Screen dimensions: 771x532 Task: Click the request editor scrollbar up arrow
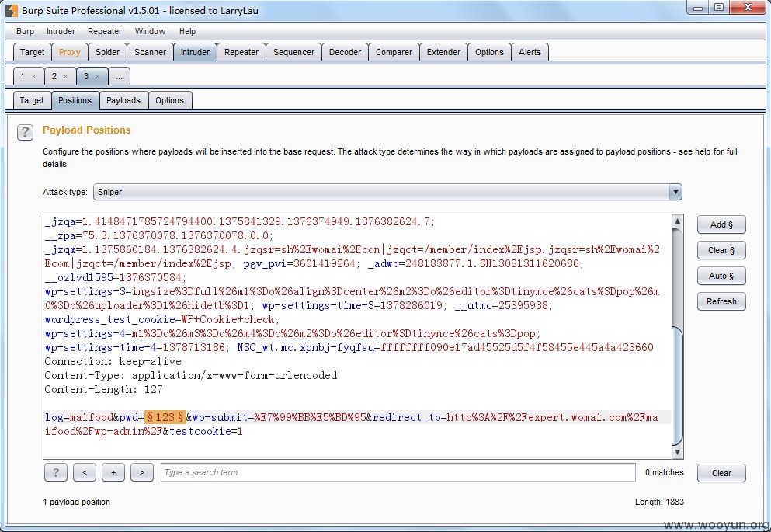pyautogui.click(x=677, y=221)
